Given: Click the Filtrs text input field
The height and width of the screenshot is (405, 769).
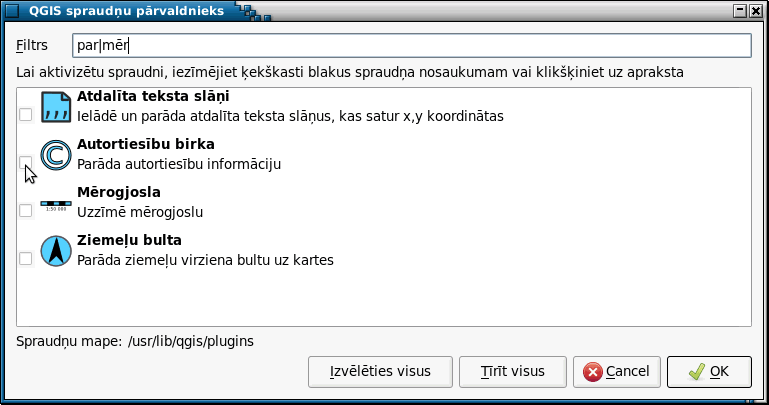Looking at the screenshot, I should (x=411, y=46).
